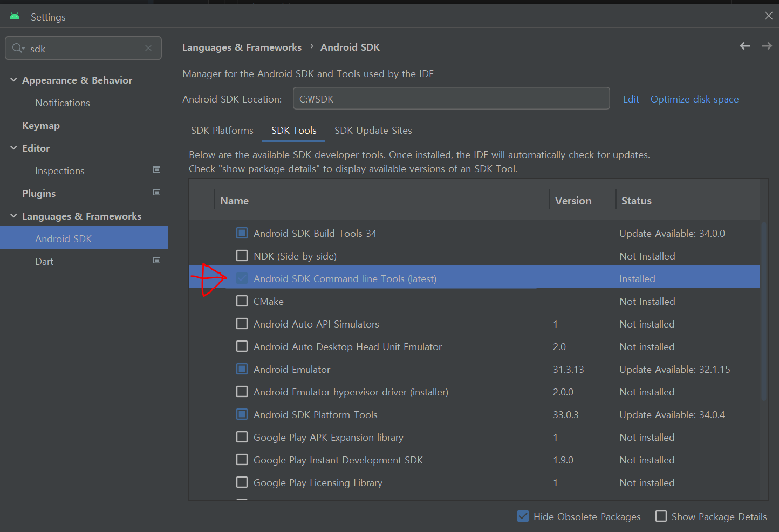Viewport: 779px width, 532px height.
Task: Go back with the left arrow
Action: 745,46
